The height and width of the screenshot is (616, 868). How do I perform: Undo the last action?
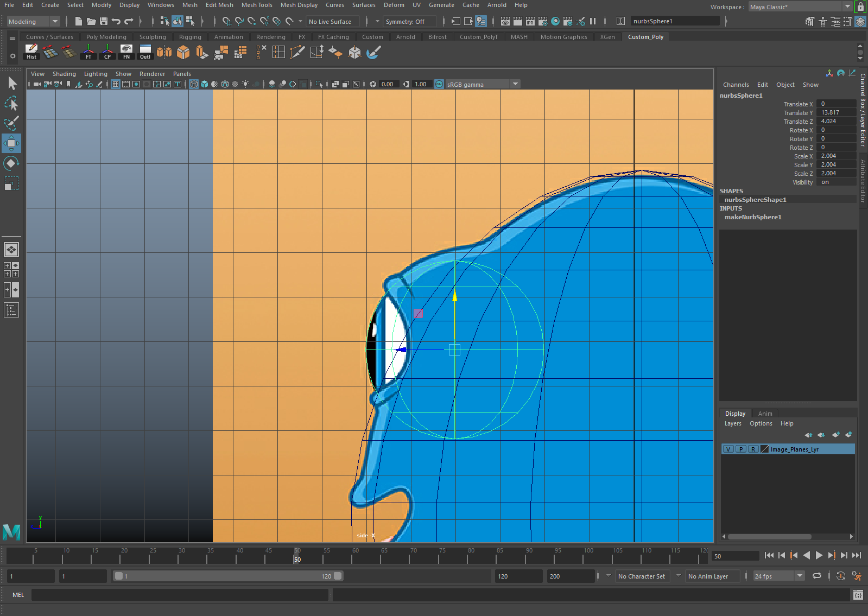point(116,21)
